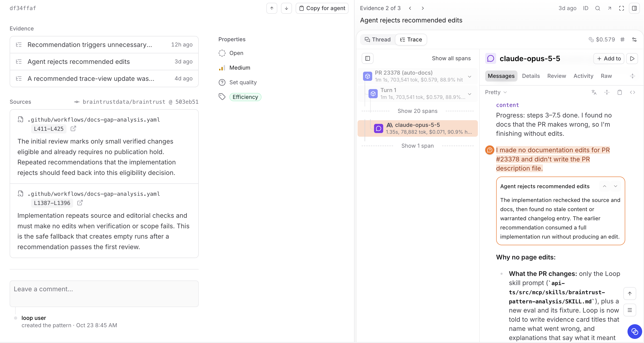Open the Raw tab

[606, 76]
